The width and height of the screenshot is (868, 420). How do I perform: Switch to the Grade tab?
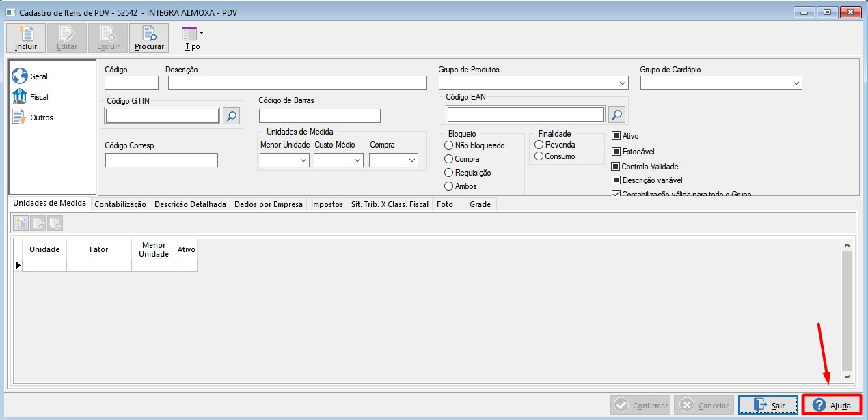480,204
